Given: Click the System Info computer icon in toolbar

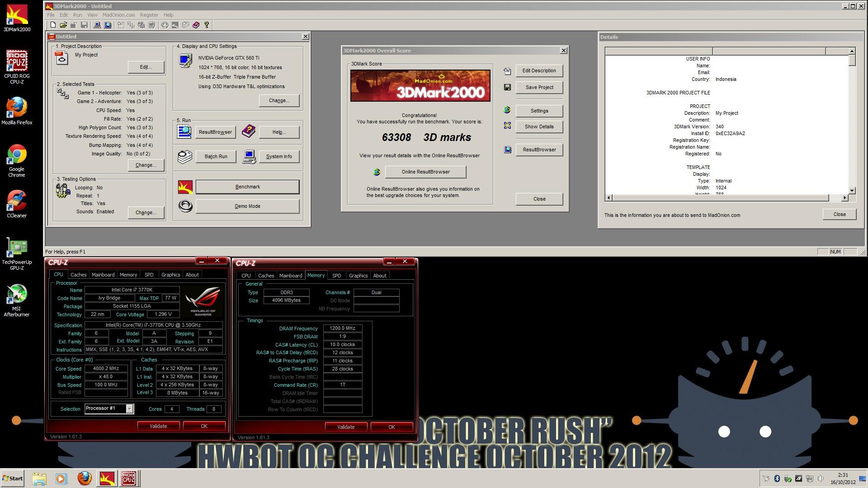Looking at the screenshot, I should click(97, 25).
